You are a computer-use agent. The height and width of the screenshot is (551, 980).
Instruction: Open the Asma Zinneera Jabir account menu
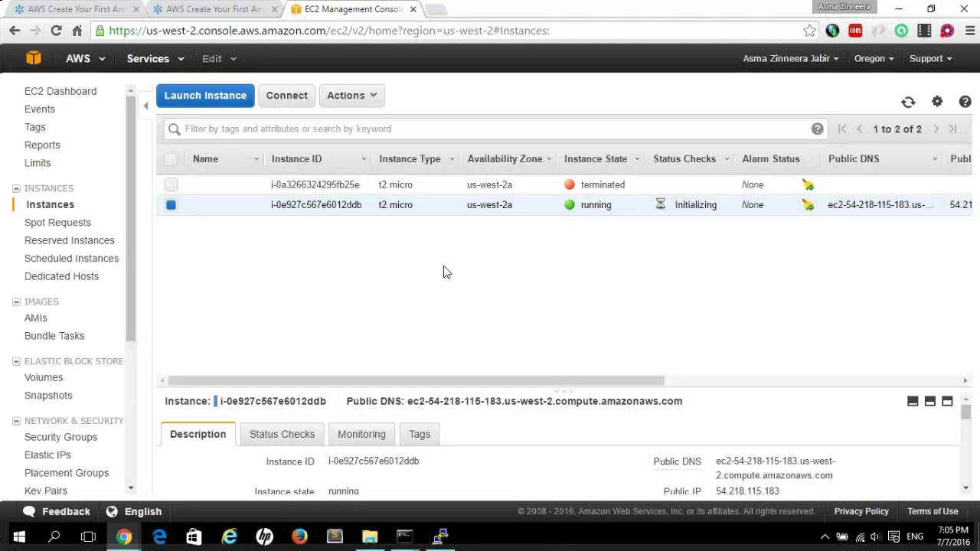pos(791,58)
